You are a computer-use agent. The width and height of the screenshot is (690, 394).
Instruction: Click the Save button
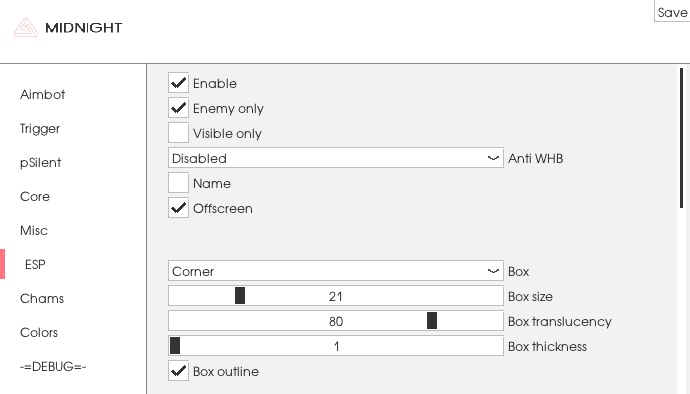click(x=672, y=13)
